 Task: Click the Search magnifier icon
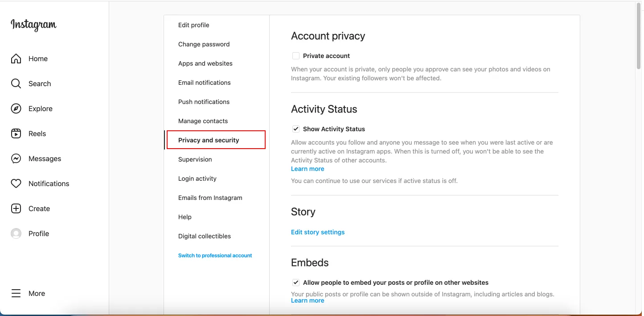pyautogui.click(x=16, y=83)
